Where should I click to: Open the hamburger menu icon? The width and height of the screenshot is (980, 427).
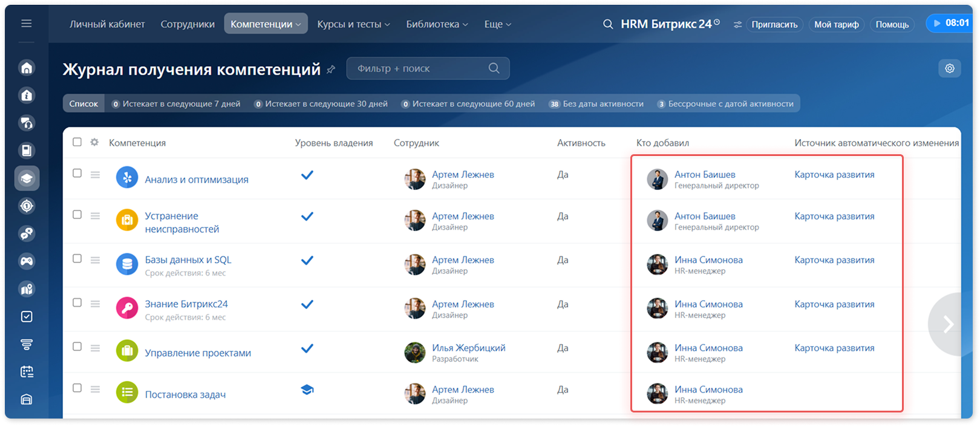tap(26, 24)
